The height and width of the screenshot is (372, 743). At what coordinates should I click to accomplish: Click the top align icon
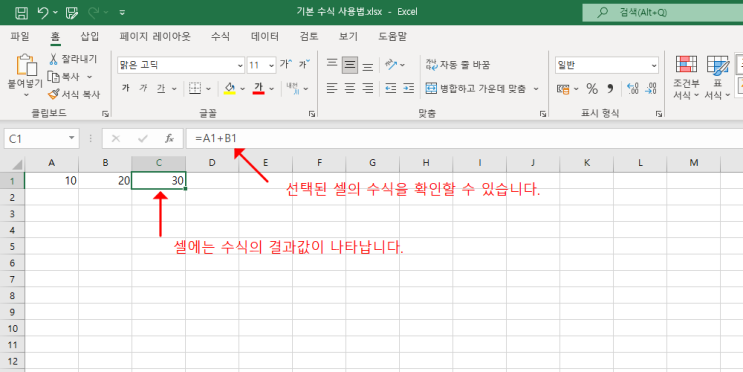(x=332, y=64)
